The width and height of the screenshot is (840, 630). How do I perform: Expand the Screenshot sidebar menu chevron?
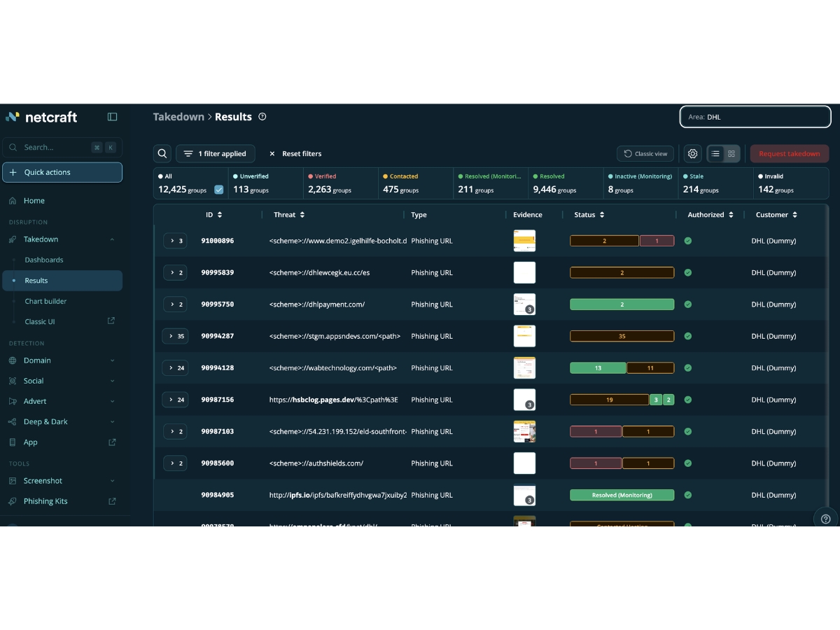tap(112, 481)
